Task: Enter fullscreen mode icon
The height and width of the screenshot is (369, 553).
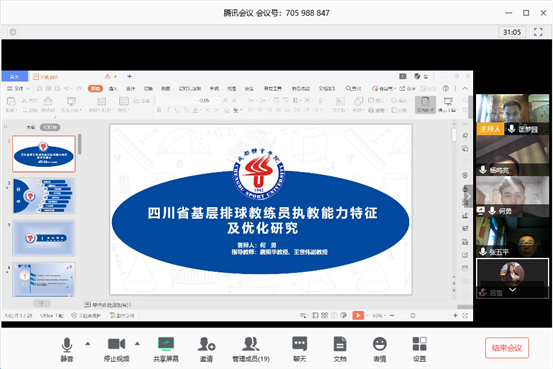Action: coord(538,32)
